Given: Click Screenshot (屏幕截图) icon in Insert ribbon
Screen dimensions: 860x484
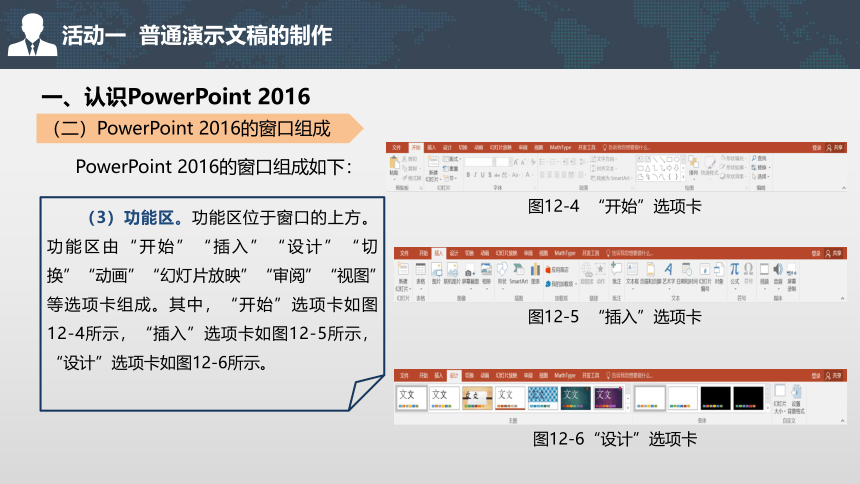Looking at the screenshot, I should 470,271.
